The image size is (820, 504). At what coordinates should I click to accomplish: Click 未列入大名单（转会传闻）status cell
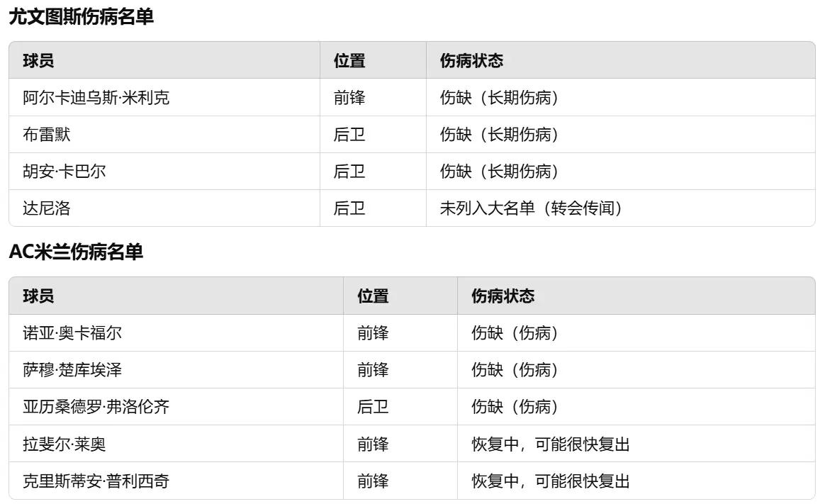(x=531, y=208)
